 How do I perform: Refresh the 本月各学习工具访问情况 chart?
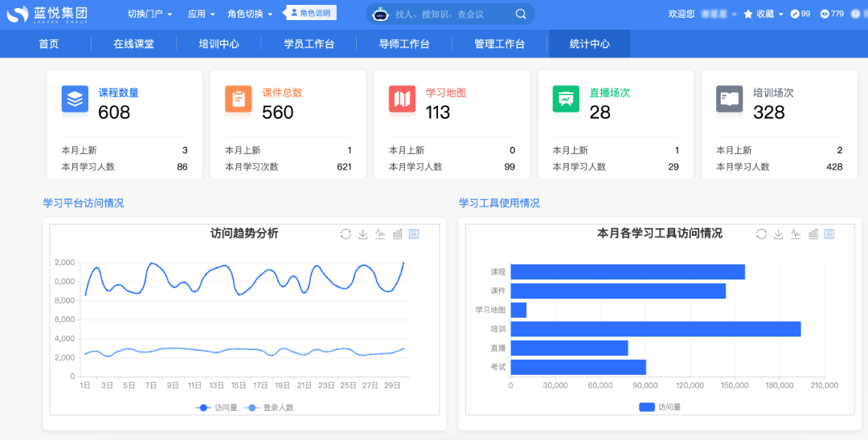[x=762, y=234]
